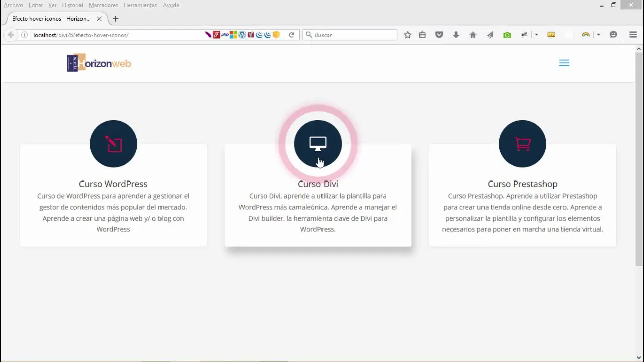644x362 pixels.
Task: Click the Windows colored squares bookmark icon
Action: [233, 35]
